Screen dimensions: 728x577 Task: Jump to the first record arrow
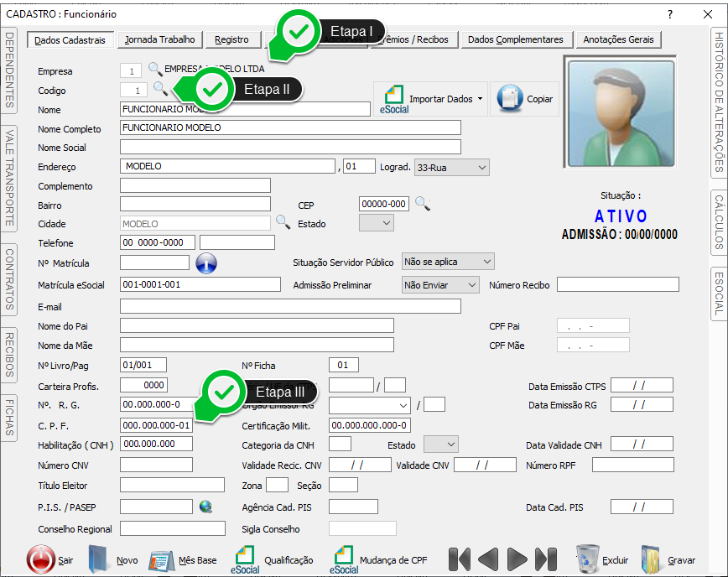[x=460, y=559]
